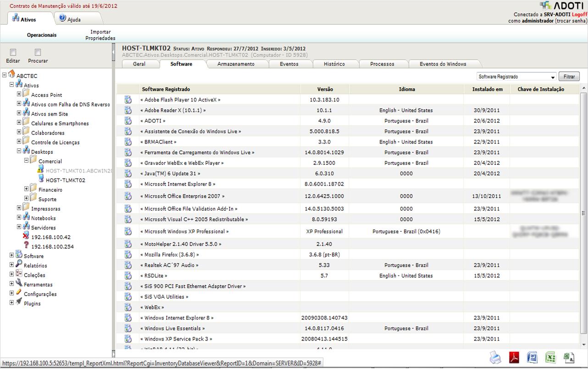The width and height of the screenshot is (588, 369).
Task: Print the software report using printer icon
Action: pyautogui.click(x=495, y=358)
